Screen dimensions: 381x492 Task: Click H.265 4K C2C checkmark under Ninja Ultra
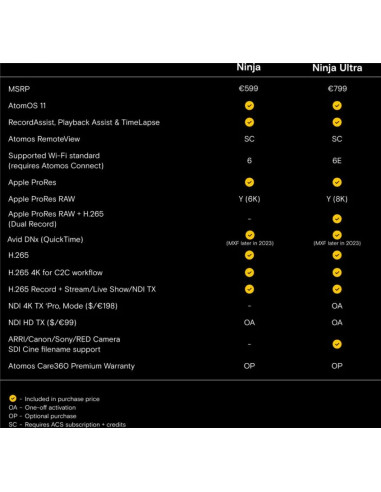(337, 272)
